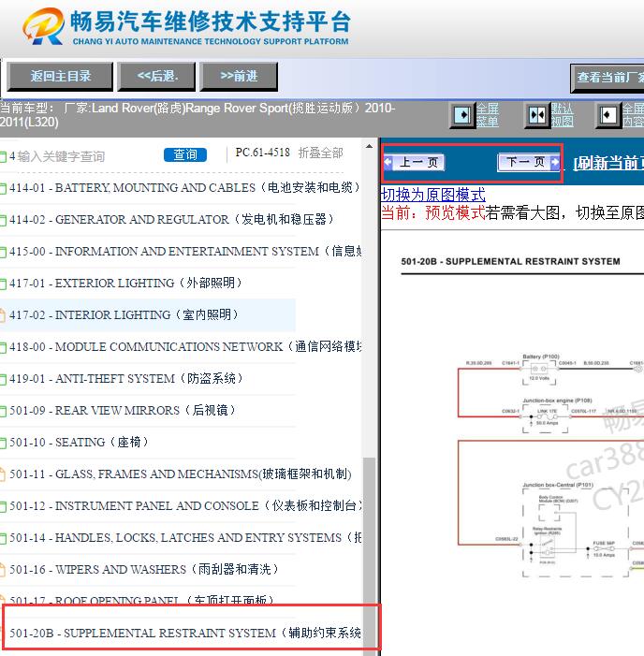Collapse all with 折叠全部
Viewport: 644px width, 656px height.
pyautogui.click(x=320, y=153)
